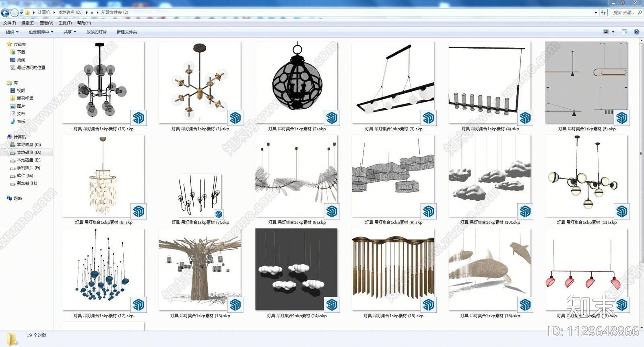Click the help question mark icon
The width and height of the screenshot is (644, 347).
(x=636, y=32)
